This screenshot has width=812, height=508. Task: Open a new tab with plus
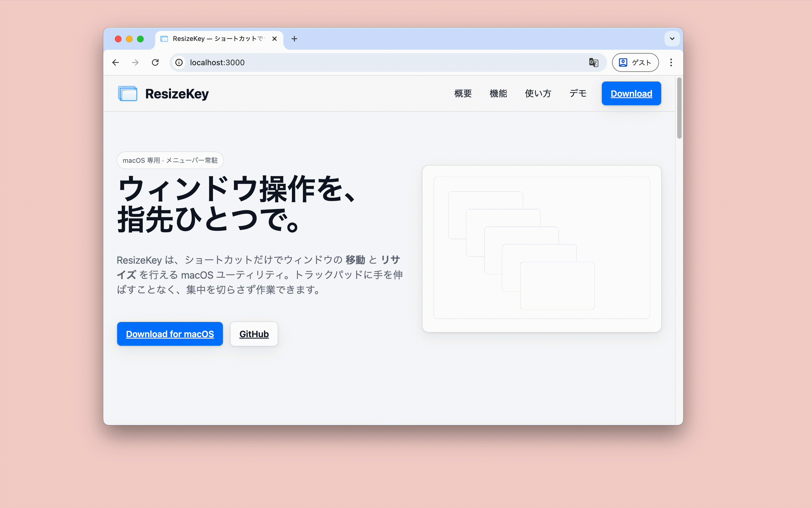tap(294, 39)
